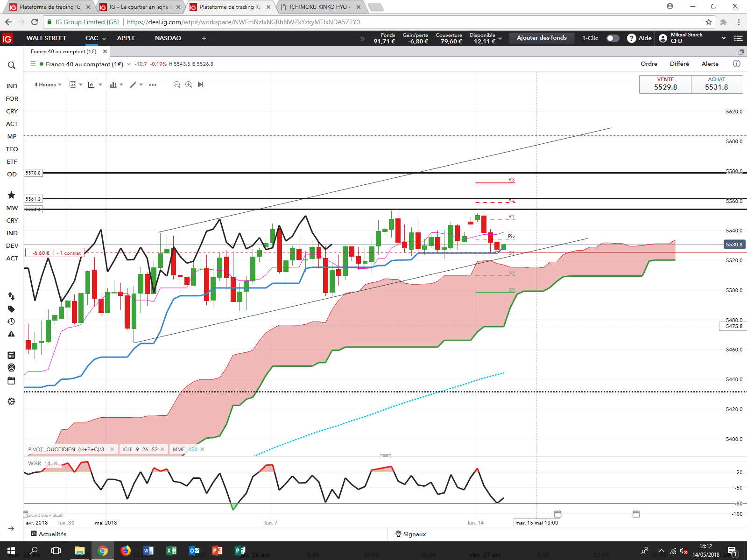Image resolution: width=747 pixels, height=560 pixels.
Task: Expand the 4 Heures timeframe dropdown
Action: pyautogui.click(x=48, y=84)
